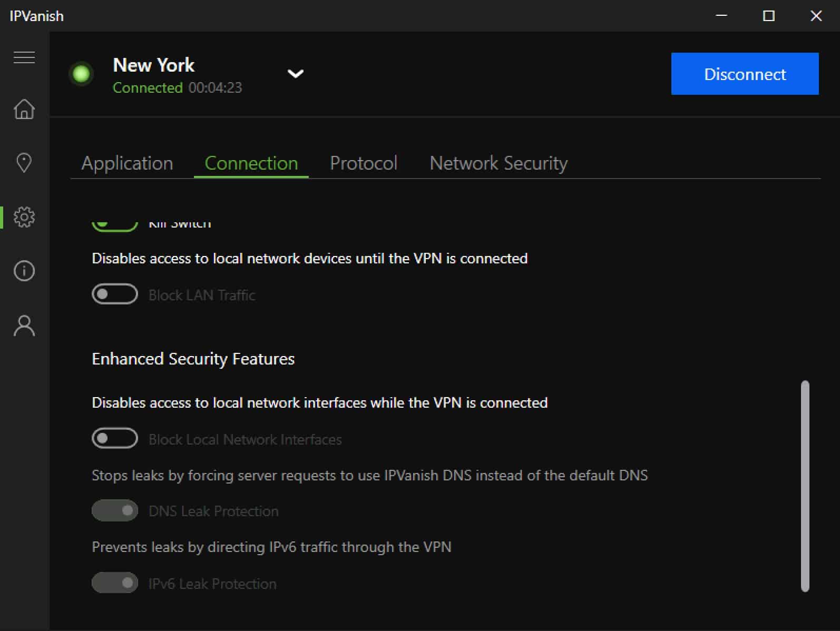Click the connection timer 00:04:23
Viewport: 840px width, 631px height.
point(216,87)
